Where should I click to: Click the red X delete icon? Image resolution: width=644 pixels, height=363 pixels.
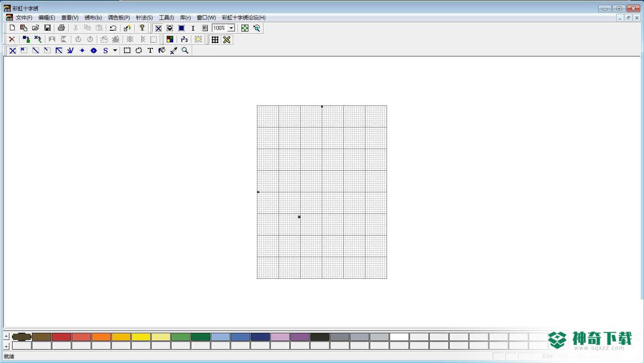point(12,39)
